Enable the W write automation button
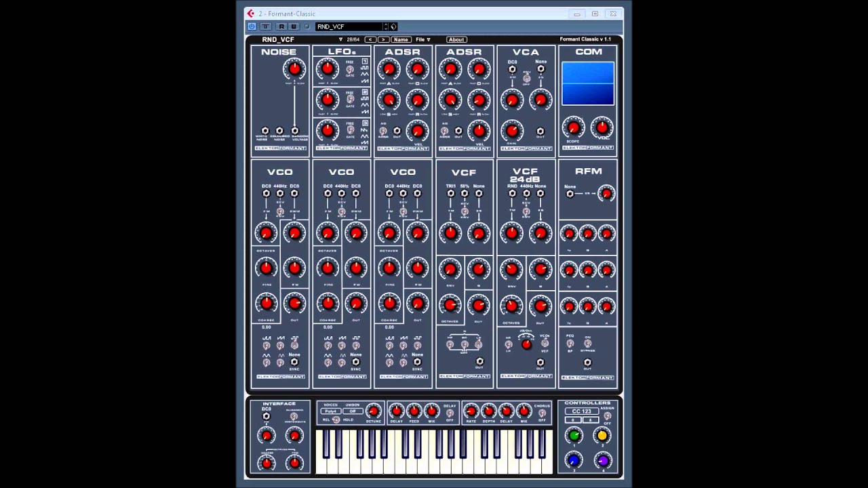868x488 pixels. tap(294, 26)
